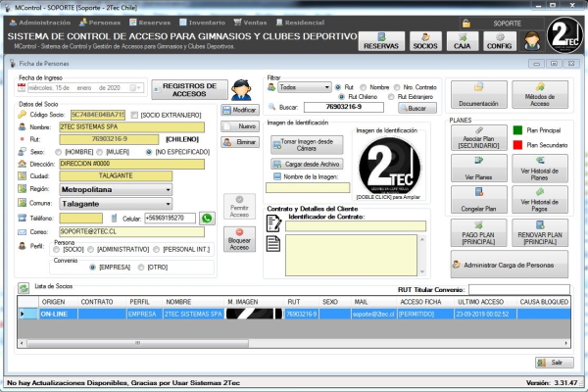Click the Permitir Acceso button
The width and height of the screenshot is (588, 392).
239,206
